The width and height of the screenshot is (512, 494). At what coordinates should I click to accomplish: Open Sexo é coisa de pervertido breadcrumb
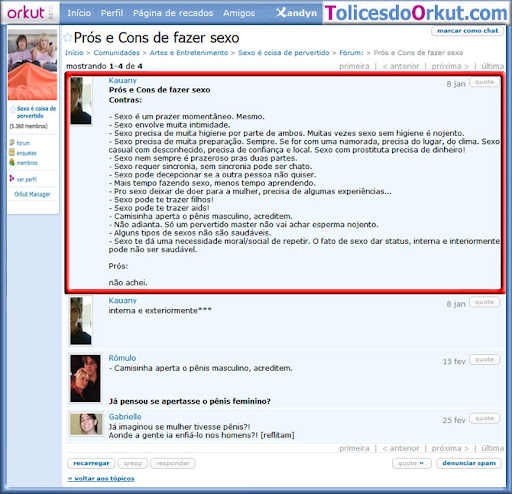(x=284, y=53)
